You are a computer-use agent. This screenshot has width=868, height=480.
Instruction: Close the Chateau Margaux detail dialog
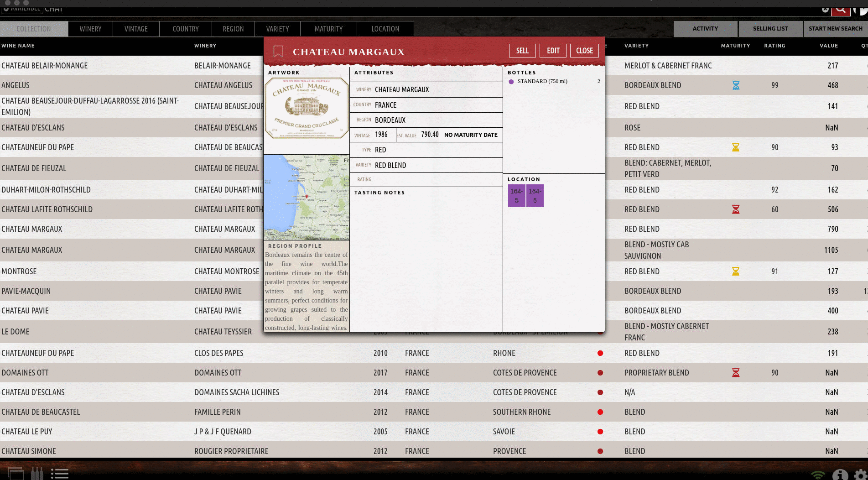[x=584, y=51]
